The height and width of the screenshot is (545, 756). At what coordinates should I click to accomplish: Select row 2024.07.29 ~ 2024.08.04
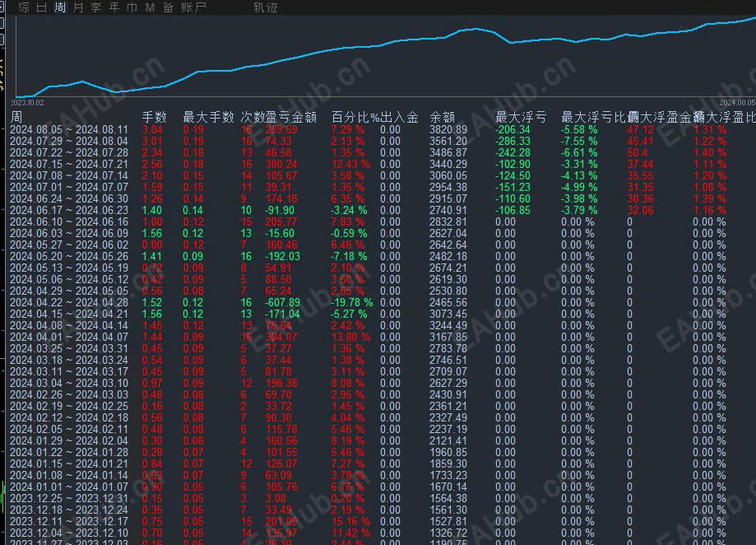tap(378, 142)
